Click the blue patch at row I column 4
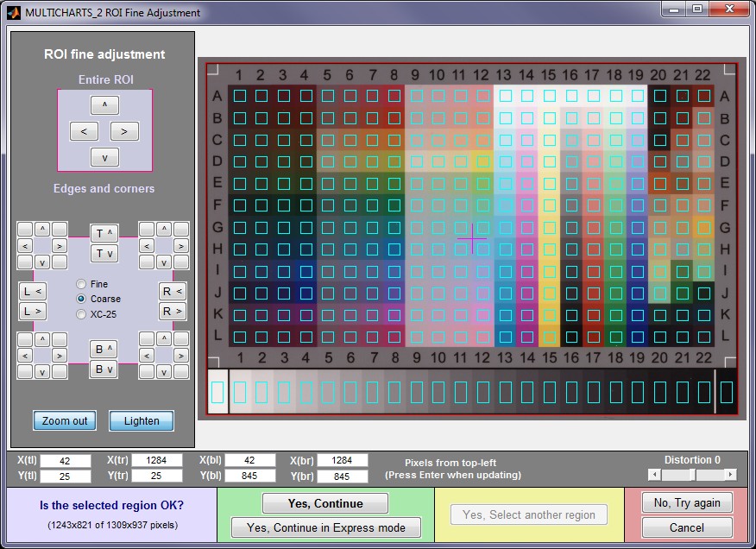Screen dimensions: 756x549 306,271
